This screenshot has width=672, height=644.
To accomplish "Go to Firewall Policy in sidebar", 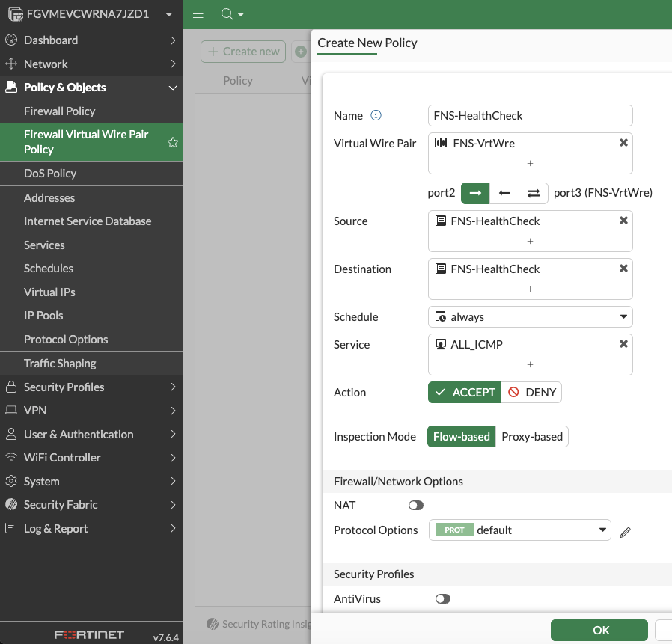I will tap(60, 111).
